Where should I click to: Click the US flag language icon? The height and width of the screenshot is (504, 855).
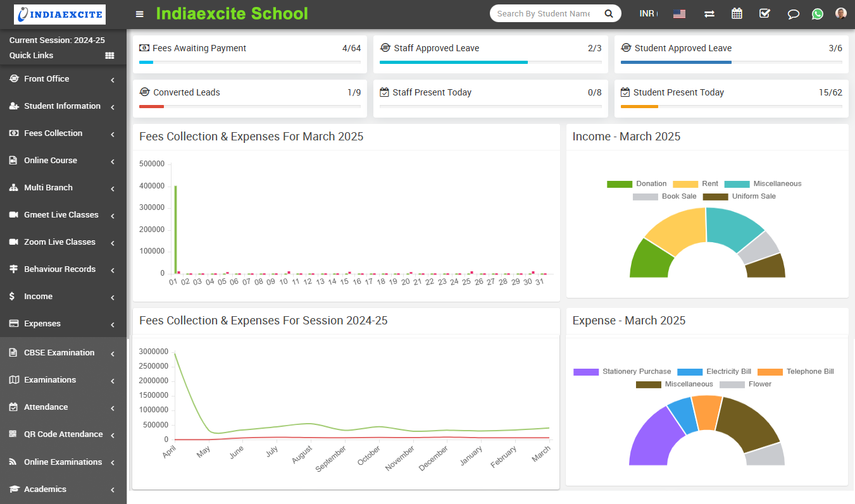[679, 14]
